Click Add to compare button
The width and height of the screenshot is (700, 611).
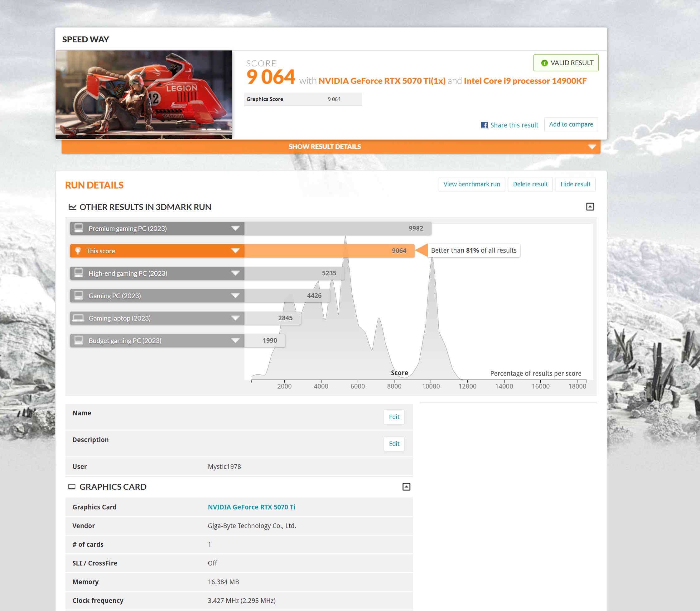pyautogui.click(x=571, y=124)
